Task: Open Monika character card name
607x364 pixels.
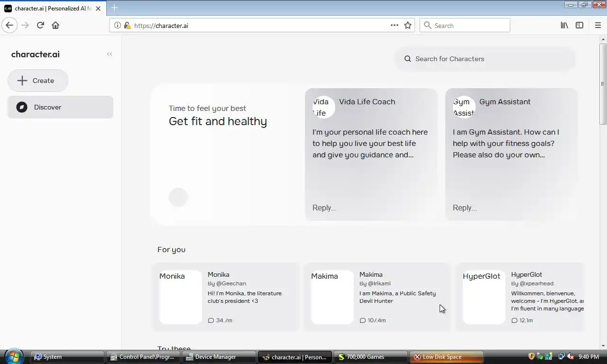Action: pos(219,274)
